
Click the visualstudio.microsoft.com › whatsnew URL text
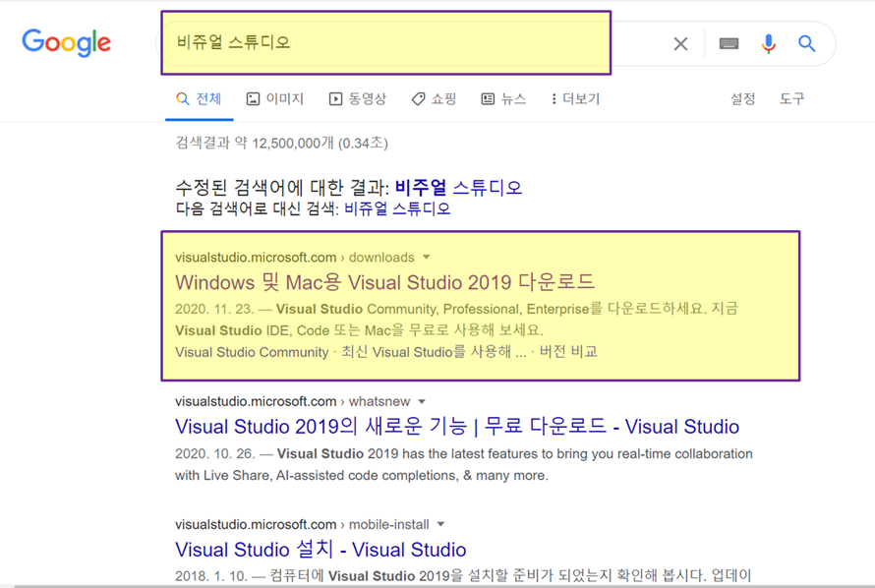292,402
